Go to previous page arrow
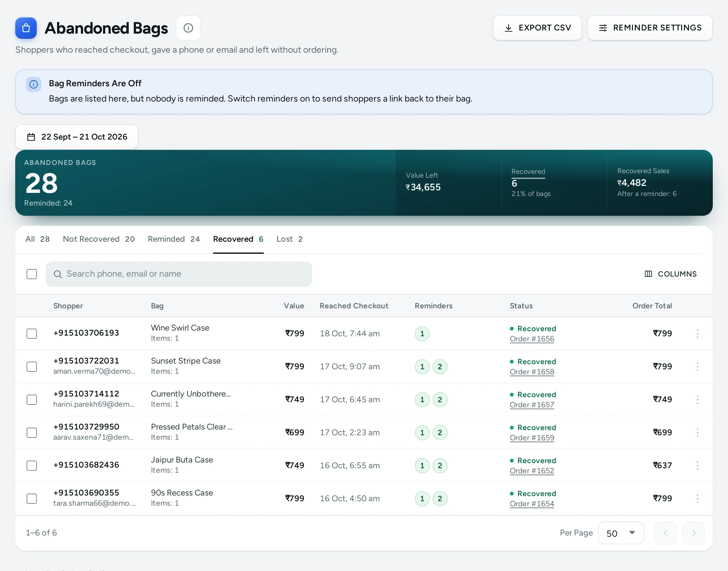Viewport: 728px width, 571px height. (x=666, y=533)
